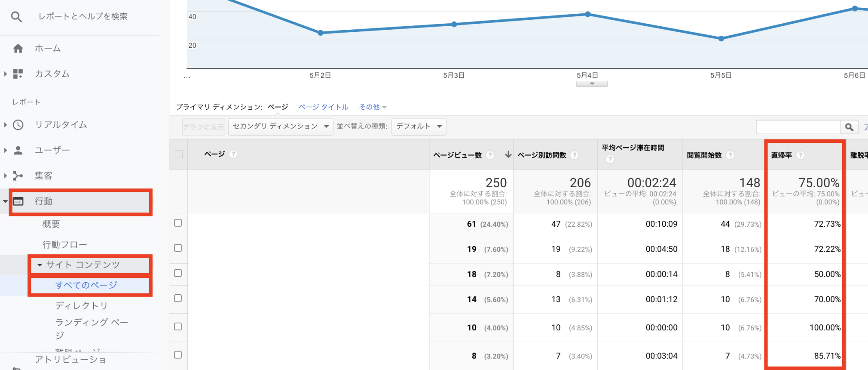Click the sort arrow in ページビュー数 column
Viewport: 868px width, 370px height.
[x=508, y=154]
